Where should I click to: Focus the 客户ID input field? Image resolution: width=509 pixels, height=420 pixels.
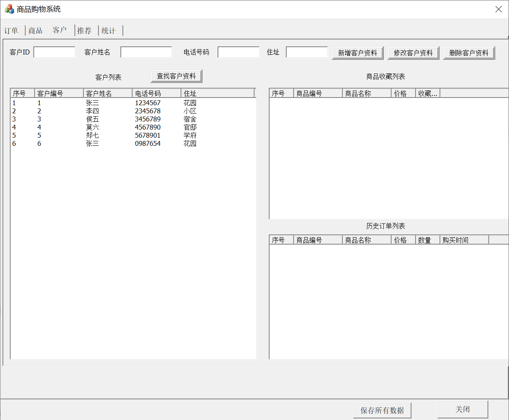54,52
